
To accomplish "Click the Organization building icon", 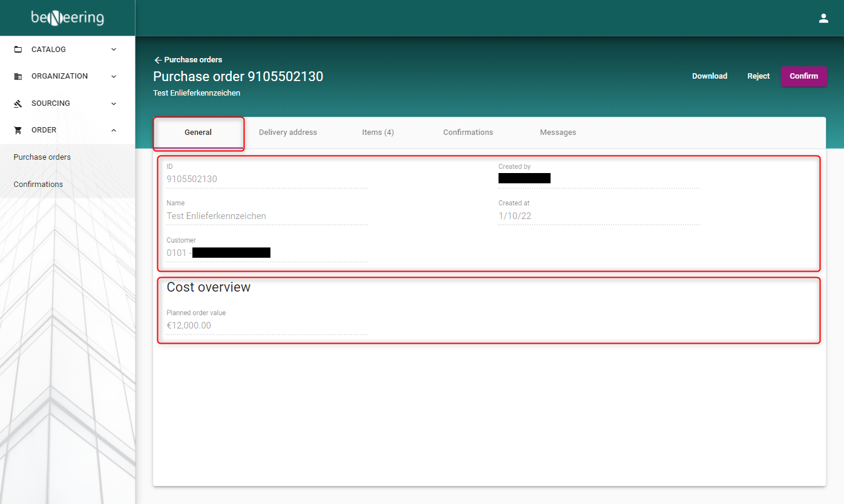I will (18, 77).
